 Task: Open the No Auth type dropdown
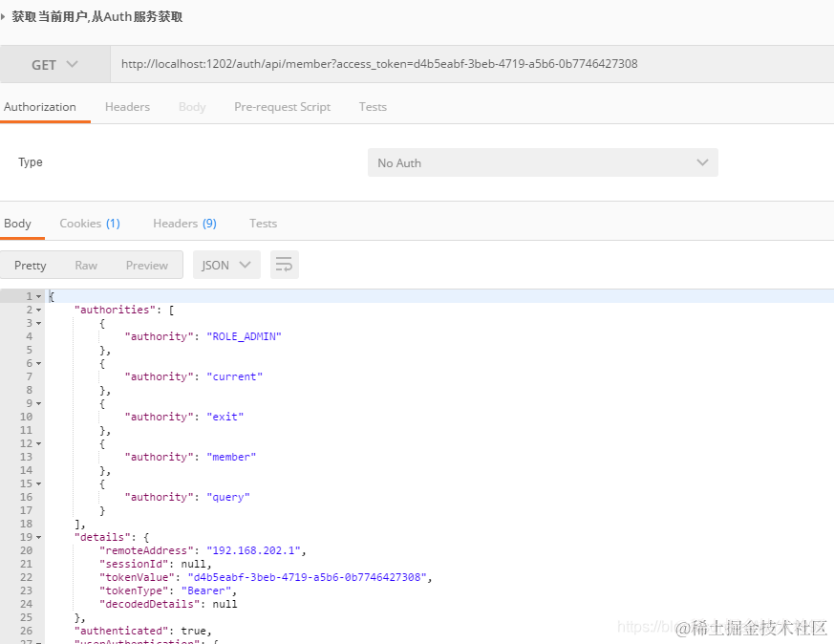pyautogui.click(x=543, y=162)
